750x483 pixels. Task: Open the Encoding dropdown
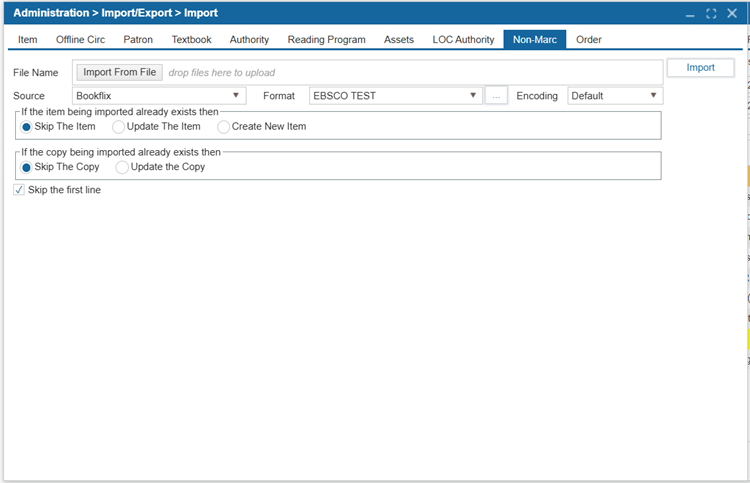[615, 96]
